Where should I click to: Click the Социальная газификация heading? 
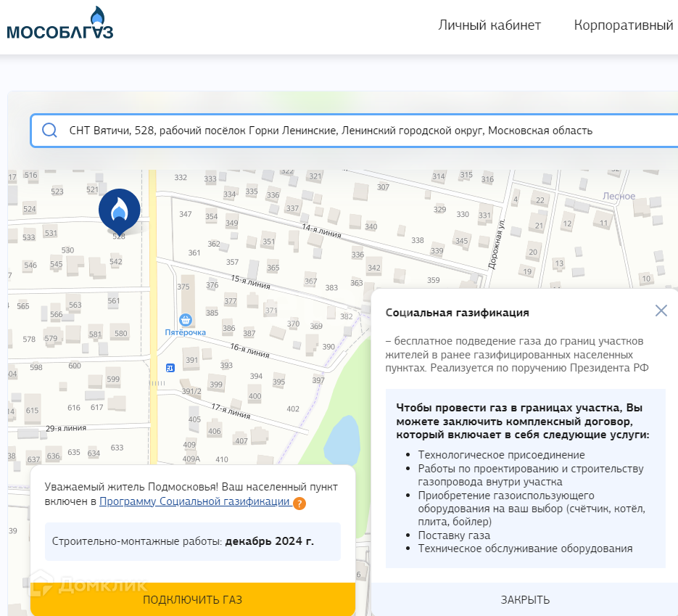click(457, 313)
